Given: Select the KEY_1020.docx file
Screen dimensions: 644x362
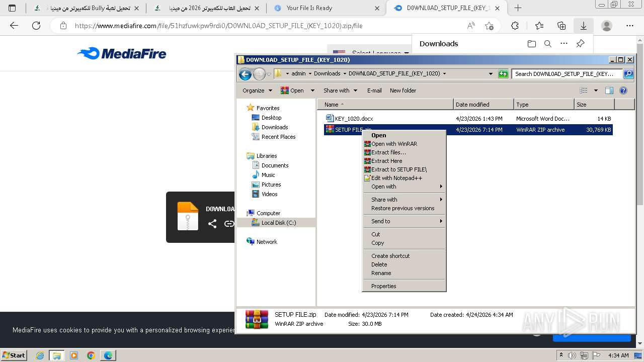Looking at the screenshot, I should 354,119.
